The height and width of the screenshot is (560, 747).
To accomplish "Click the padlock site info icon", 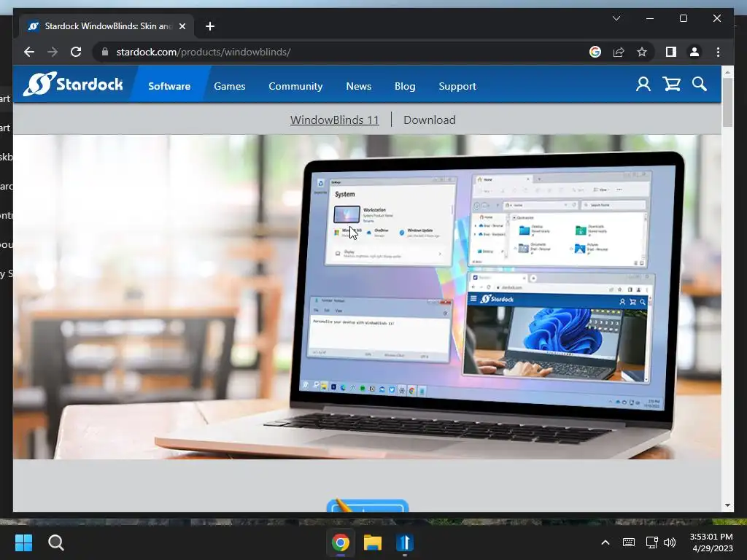I will coord(105,52).
